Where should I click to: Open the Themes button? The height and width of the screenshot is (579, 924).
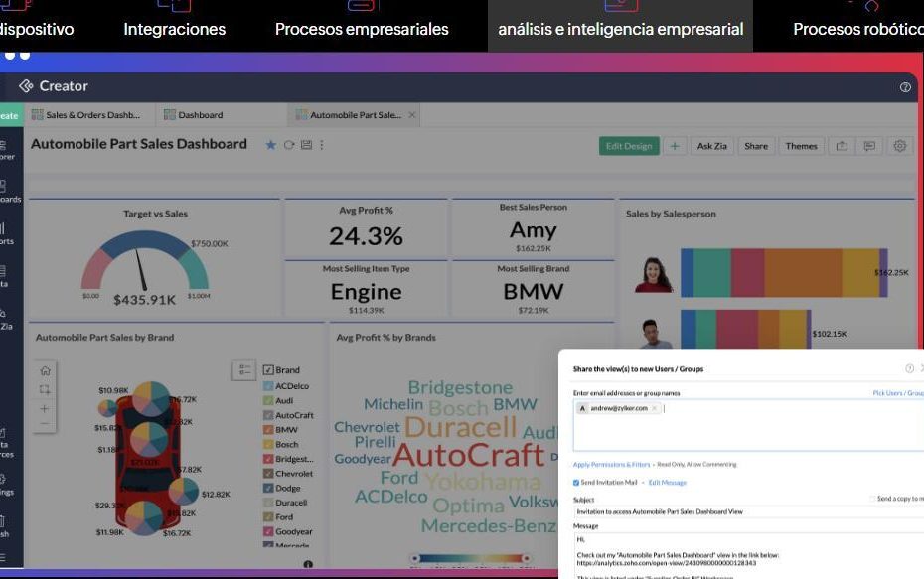[x=802, y=146]
